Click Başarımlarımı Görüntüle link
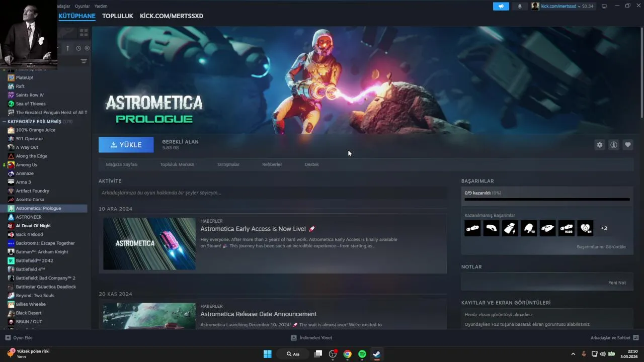 [x=601, y=247]
